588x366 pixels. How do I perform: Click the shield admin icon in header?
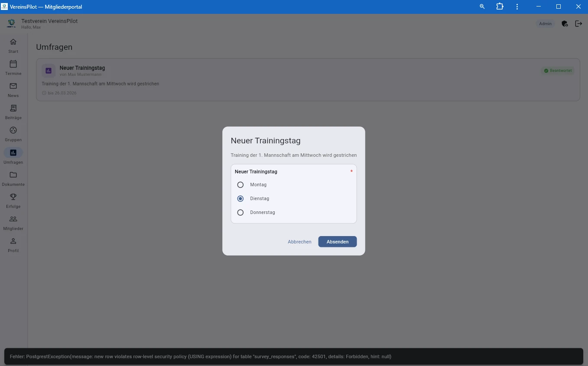tap(565, 24)
